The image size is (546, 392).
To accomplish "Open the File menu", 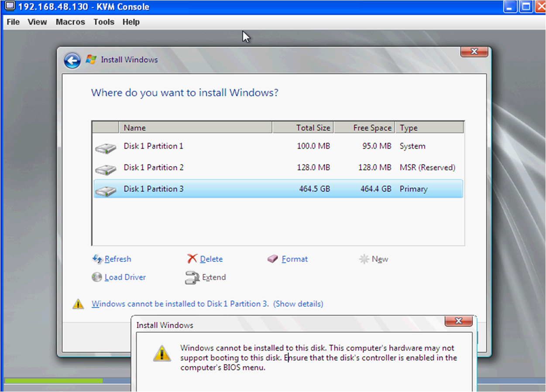I will coord(13,22).
